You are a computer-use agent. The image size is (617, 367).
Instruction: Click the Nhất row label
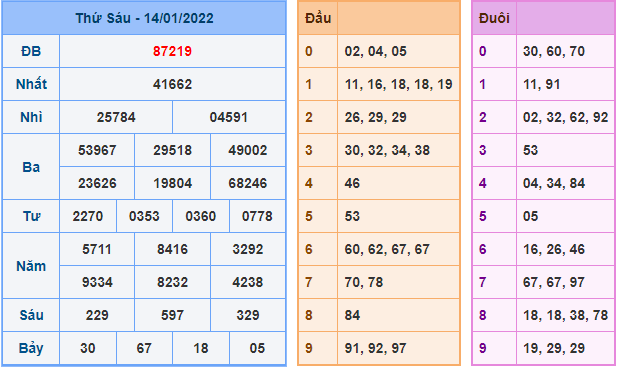pyautogui.click(x=31, y=84)
